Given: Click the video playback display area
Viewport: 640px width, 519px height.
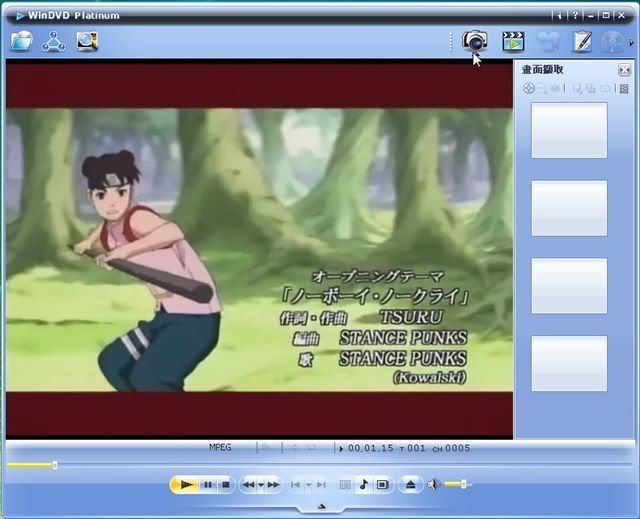Looking at the screenshot, I should click(x=259, y=249).
